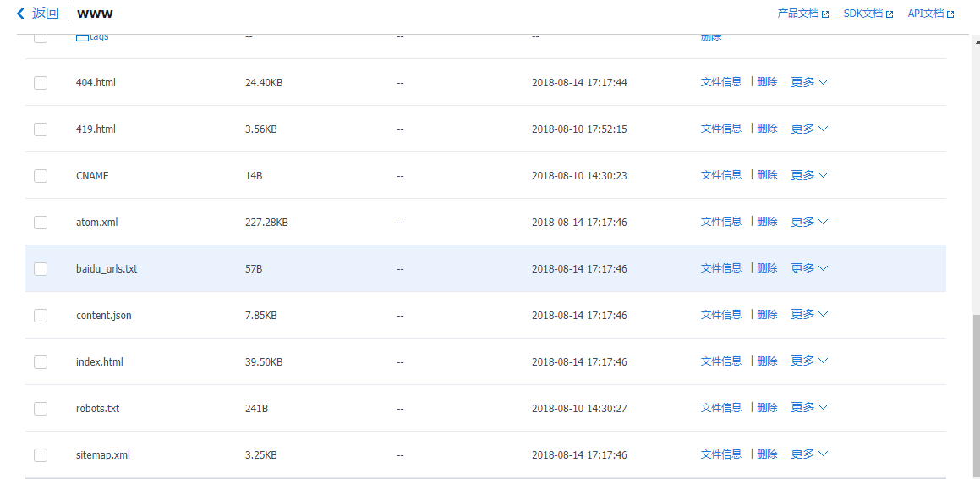Open the tags folder icon
The height and width of the screenshot is (479, 980).
pyautogui.click(x=82, y=37)
